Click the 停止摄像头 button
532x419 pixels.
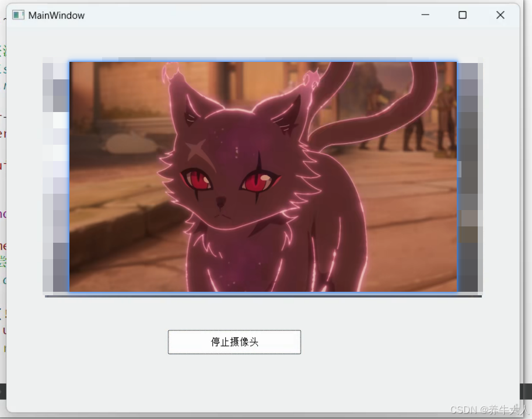pyautogui.click(x=235, y=342)
